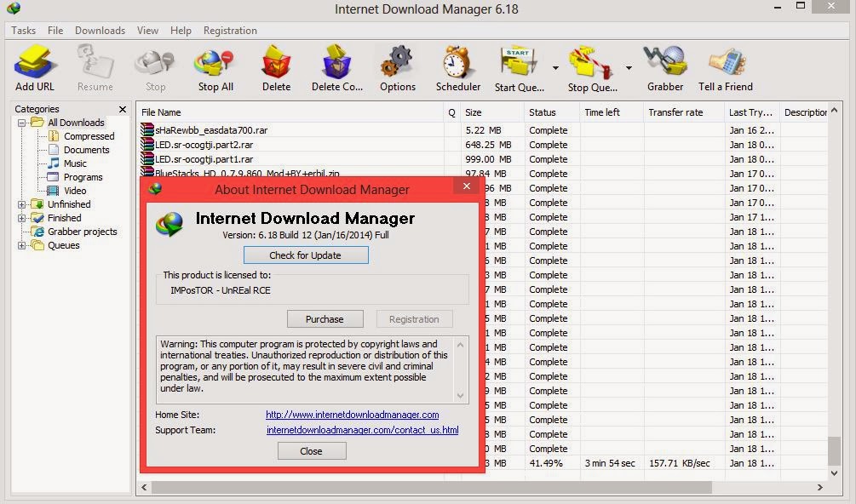Expand the Finished tree node
This screenshot has height=504, width=856.
click(22, 218)
